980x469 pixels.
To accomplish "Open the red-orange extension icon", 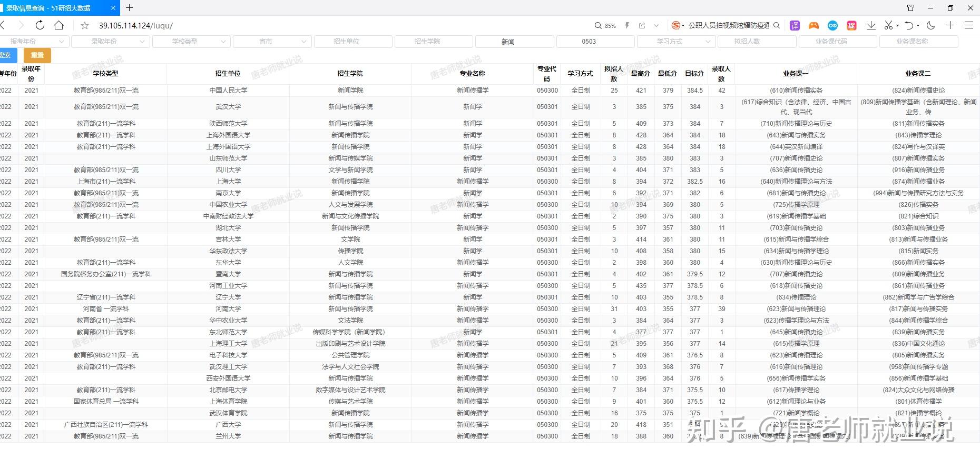I will pos(851,25).
